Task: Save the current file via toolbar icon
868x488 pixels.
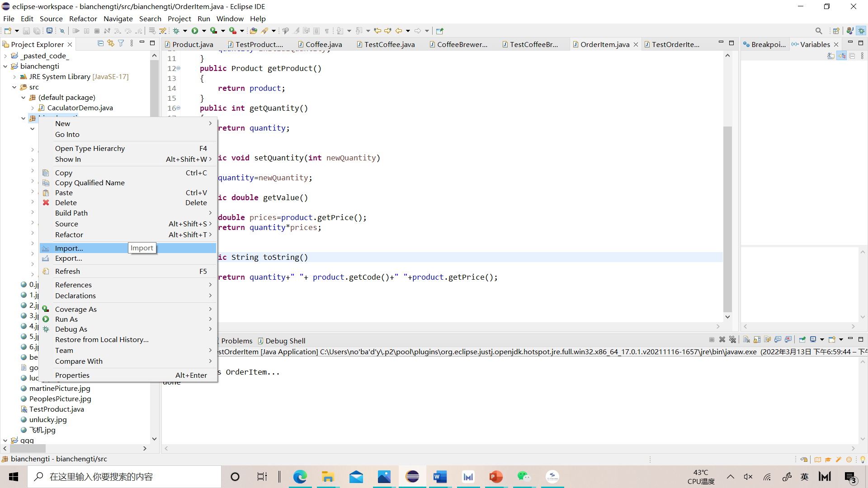Action: click(26, 31)
